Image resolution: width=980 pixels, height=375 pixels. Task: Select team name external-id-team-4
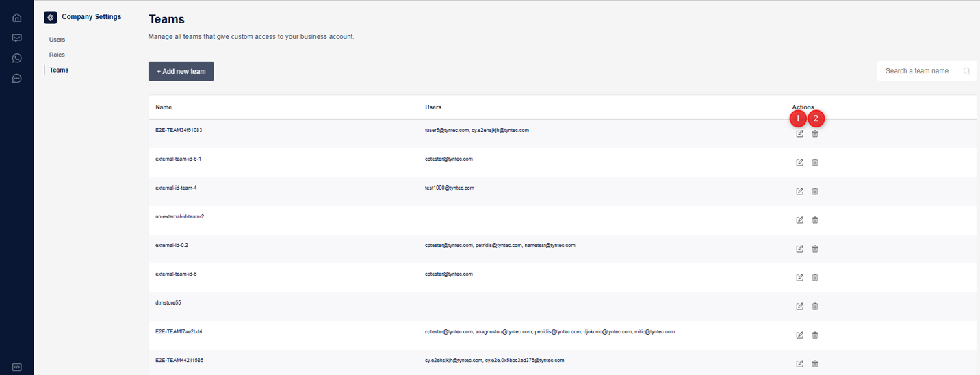point(176,187)
